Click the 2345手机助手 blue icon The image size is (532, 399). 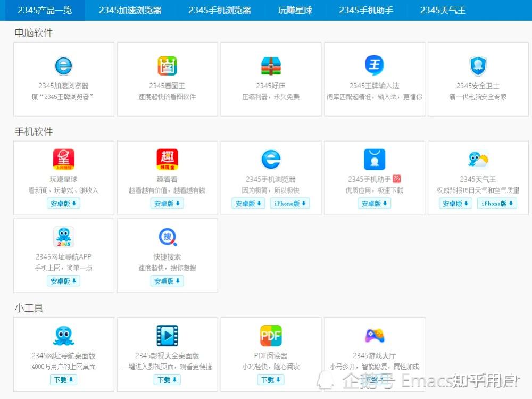[375, 159]
